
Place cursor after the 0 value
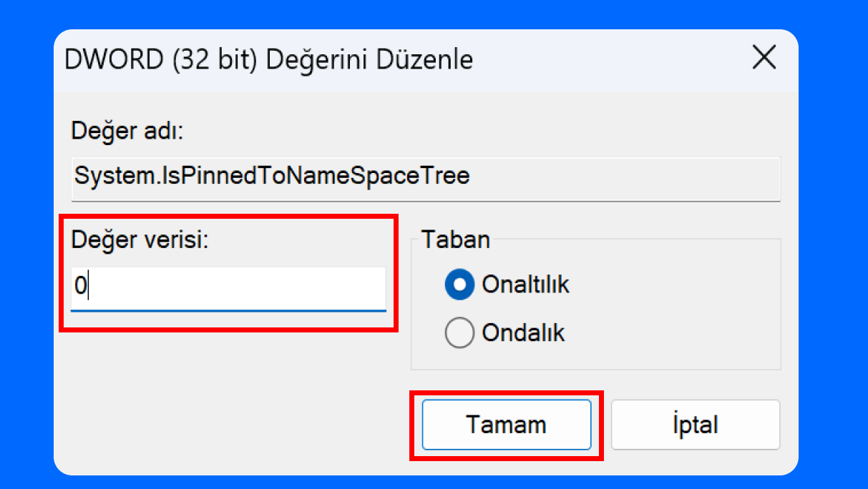(x=89, y=287)
